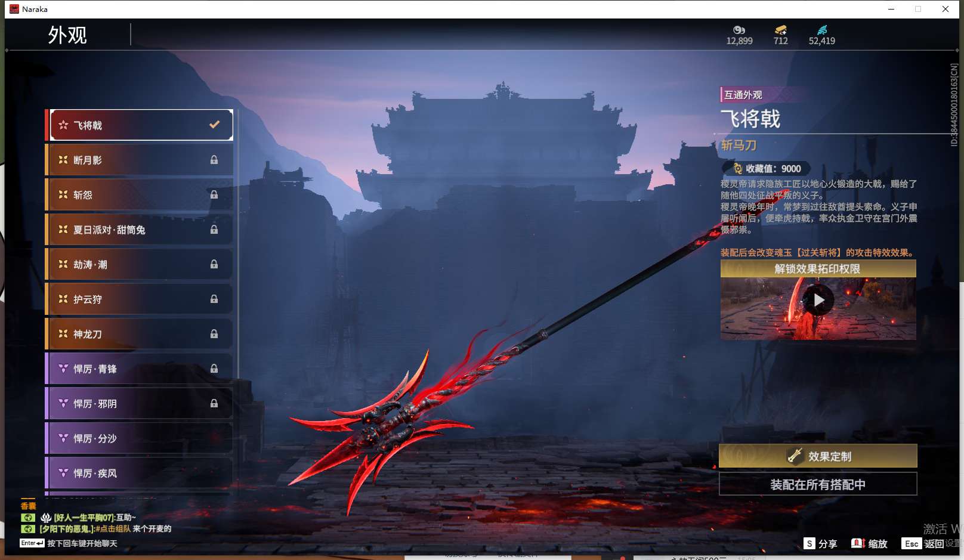Select the 悍厉·邪阴 skin row

pos(140,403)
